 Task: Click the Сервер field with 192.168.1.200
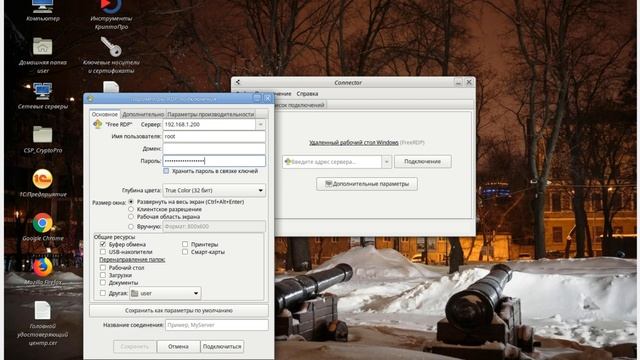coord(209,124)
